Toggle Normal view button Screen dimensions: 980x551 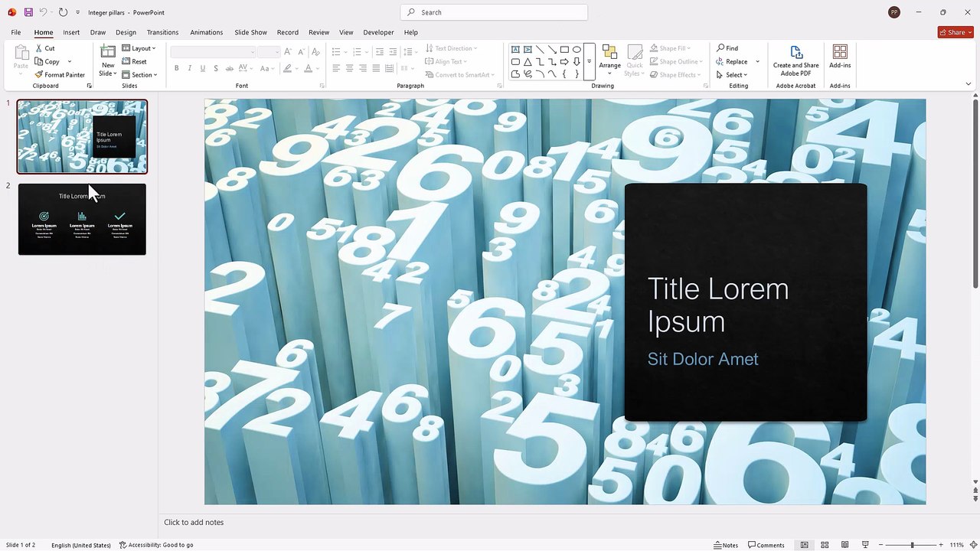click(804, 545)
